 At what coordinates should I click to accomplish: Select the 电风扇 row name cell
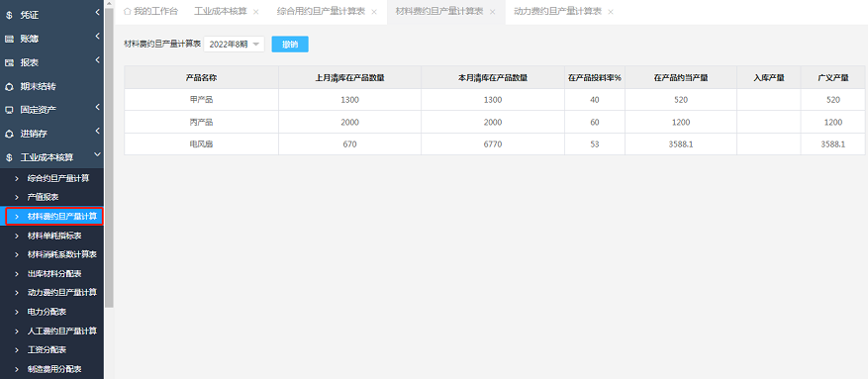201,144
